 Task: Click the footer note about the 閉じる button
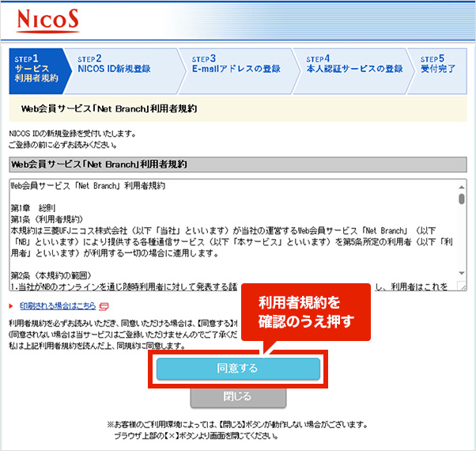[x=237, y=430]
